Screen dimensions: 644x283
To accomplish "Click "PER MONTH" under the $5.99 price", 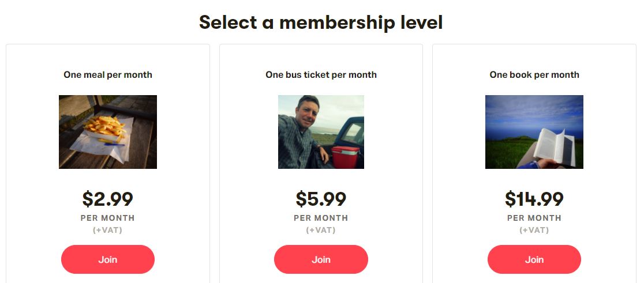I will [321, 218].
